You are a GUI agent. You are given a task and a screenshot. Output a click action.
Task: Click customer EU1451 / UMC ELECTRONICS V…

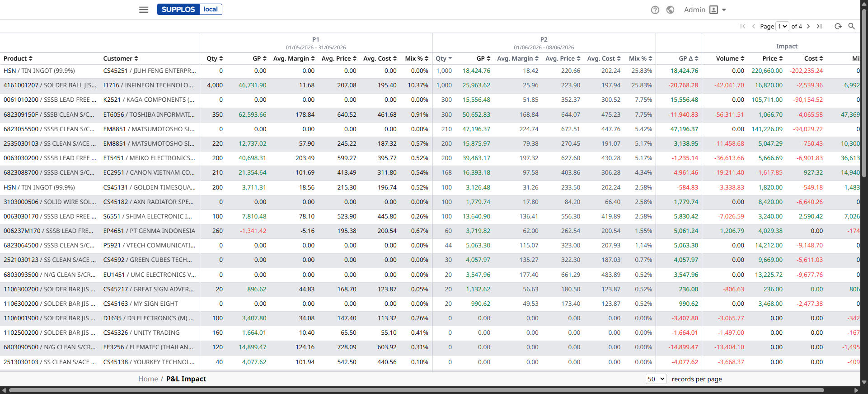click(150, 275)
